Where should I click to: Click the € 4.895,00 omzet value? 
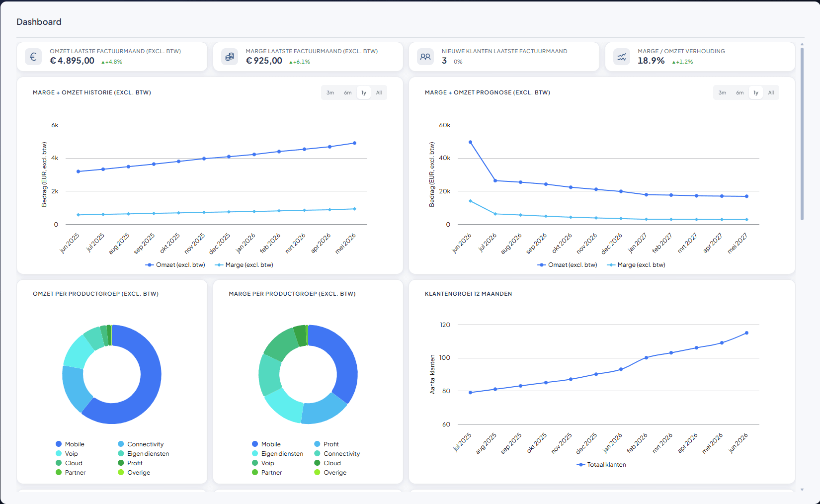tap(72, 61)
